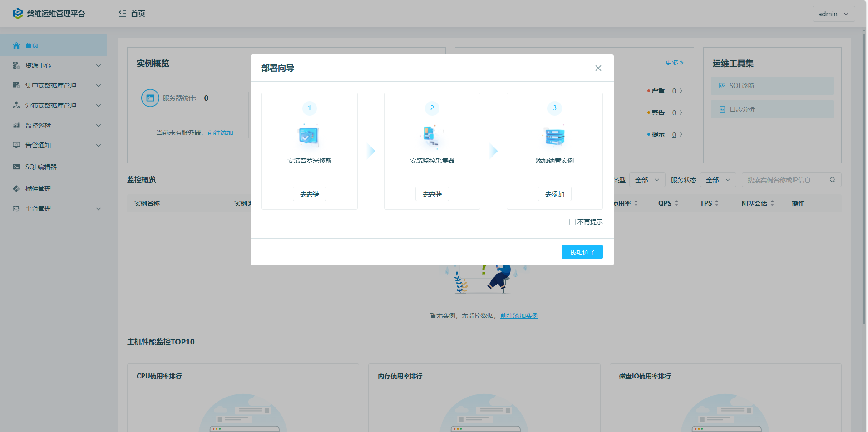This screenshot has width=868, height=432.
Task: Open 插件管理 menu item
Action: click(54, 189)
